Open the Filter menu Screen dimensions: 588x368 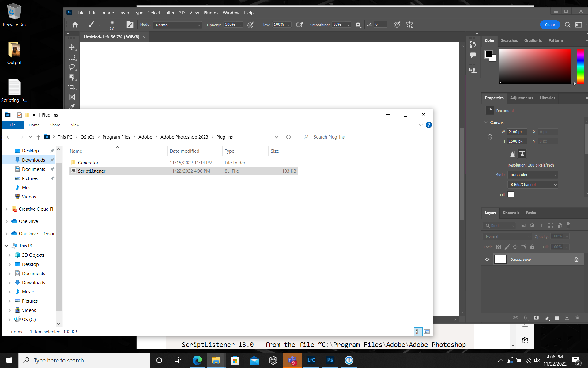tap(169, 13)
